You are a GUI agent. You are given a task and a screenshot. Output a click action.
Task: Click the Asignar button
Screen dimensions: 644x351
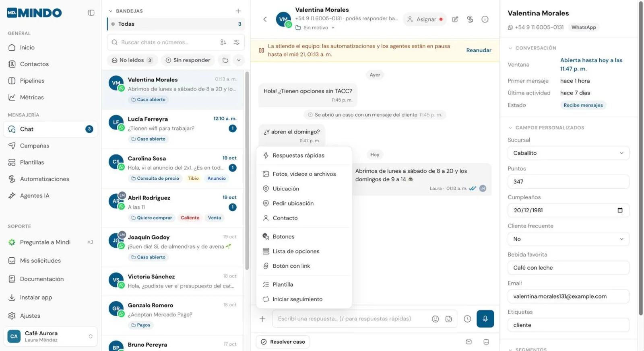pos(425,19)
